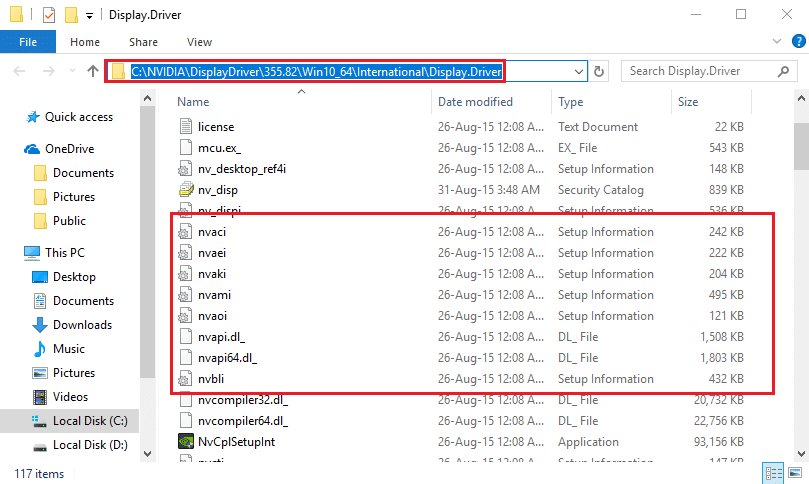Click the 839 KB size of nv_disp
Viewport: 809px width, 484px height.
726,190
